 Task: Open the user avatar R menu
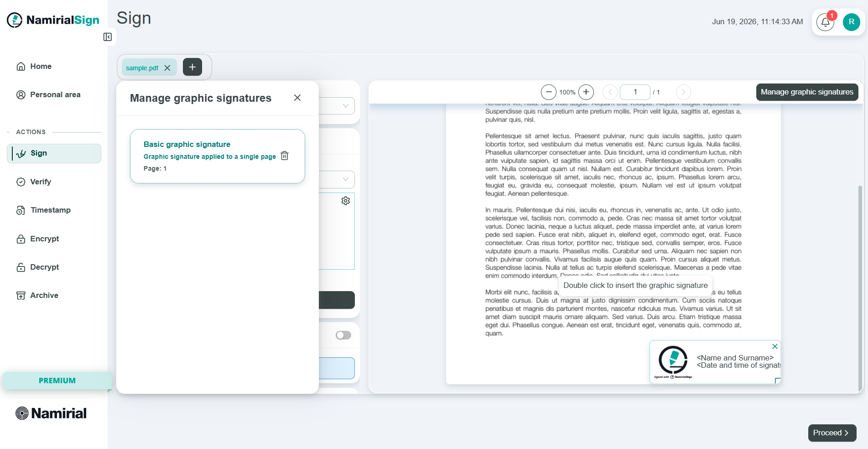point(851,22)
